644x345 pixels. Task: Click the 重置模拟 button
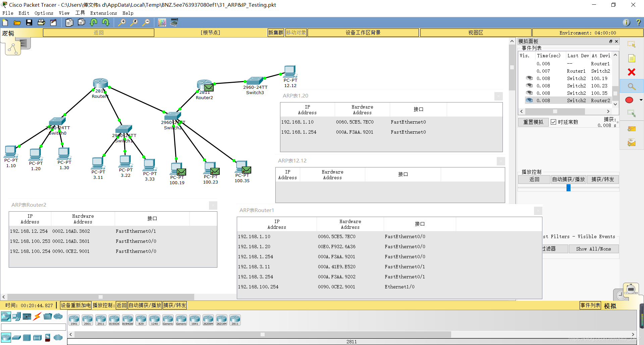(533, 122)
